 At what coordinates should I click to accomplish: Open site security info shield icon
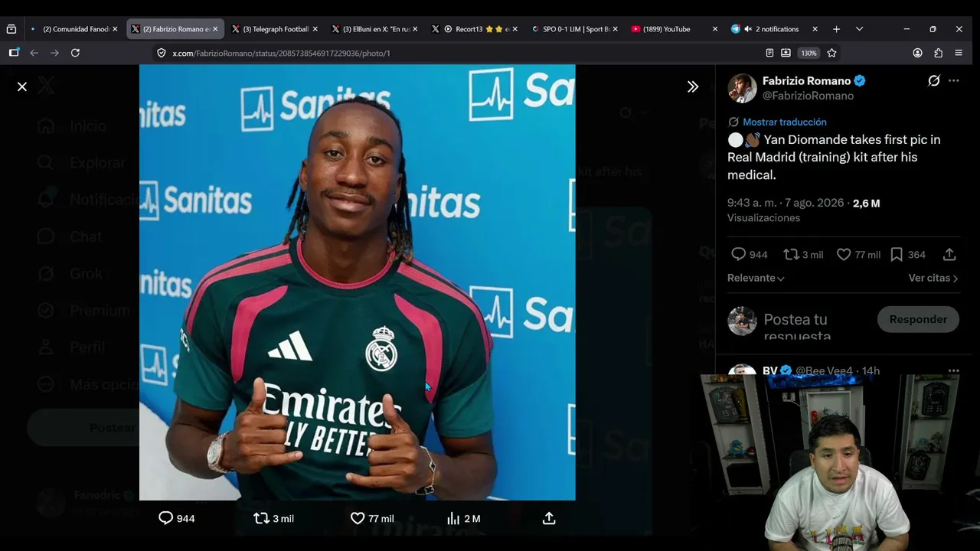[162, 53]
